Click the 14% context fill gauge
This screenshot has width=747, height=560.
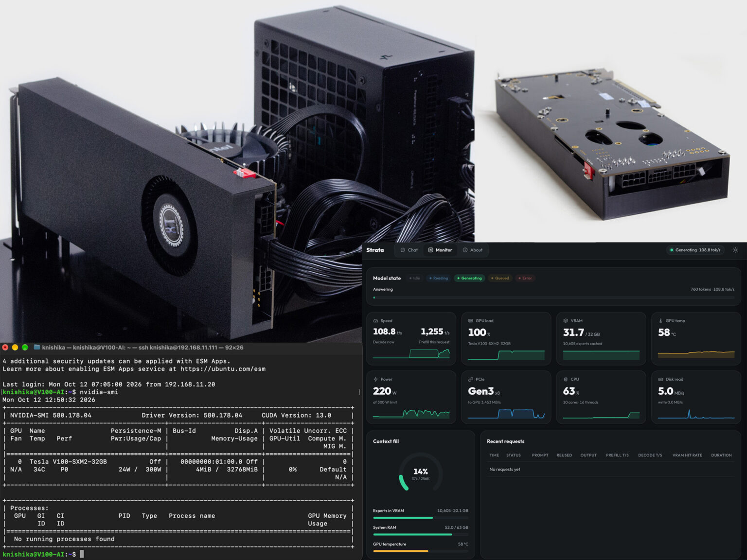(421, 473)
